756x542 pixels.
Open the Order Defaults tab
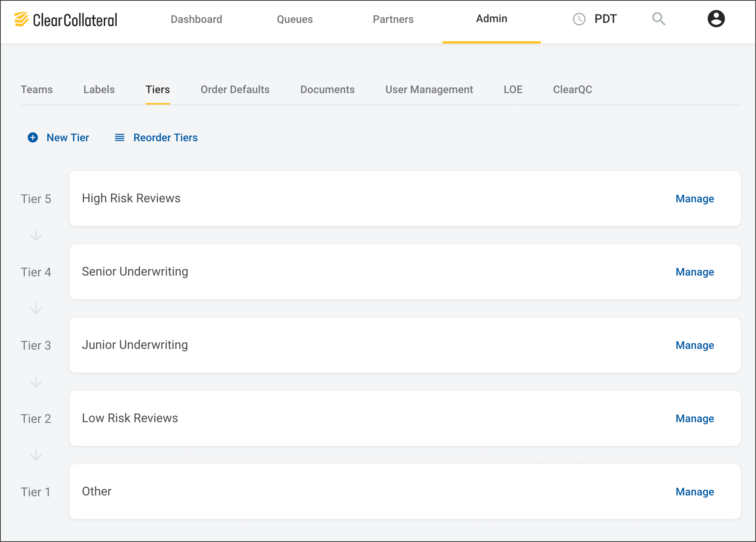click(x=235, y=89)
